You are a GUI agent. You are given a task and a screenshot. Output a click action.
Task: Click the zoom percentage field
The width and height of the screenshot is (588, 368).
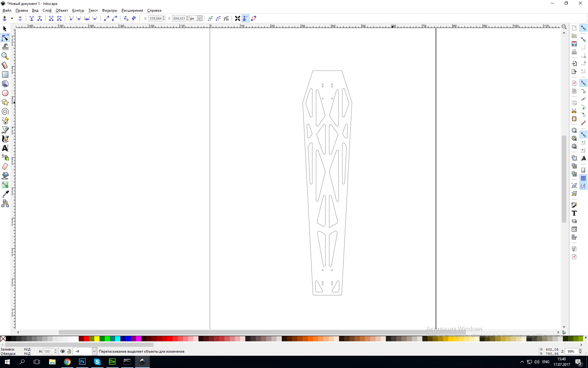click(571, 351)
